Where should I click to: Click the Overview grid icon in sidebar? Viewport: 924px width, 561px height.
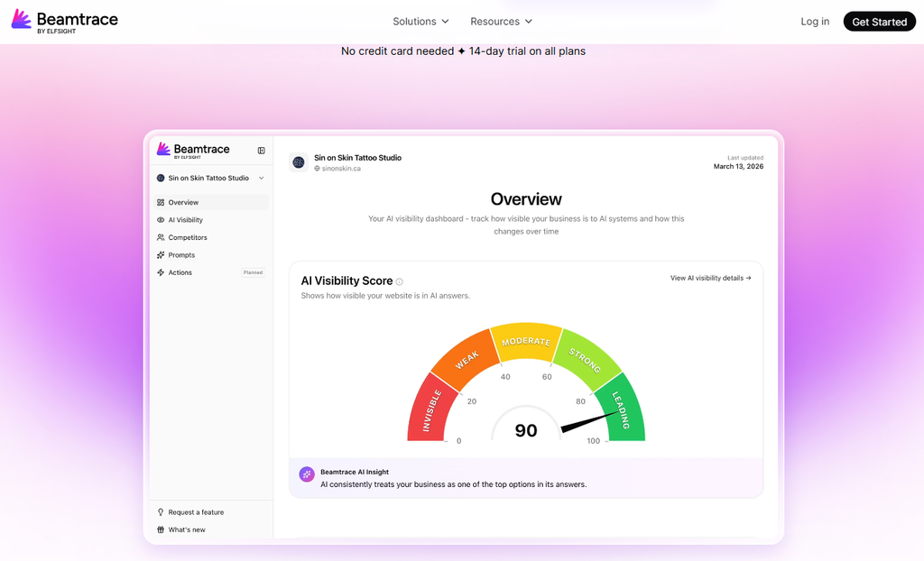(x=161, y=202)
